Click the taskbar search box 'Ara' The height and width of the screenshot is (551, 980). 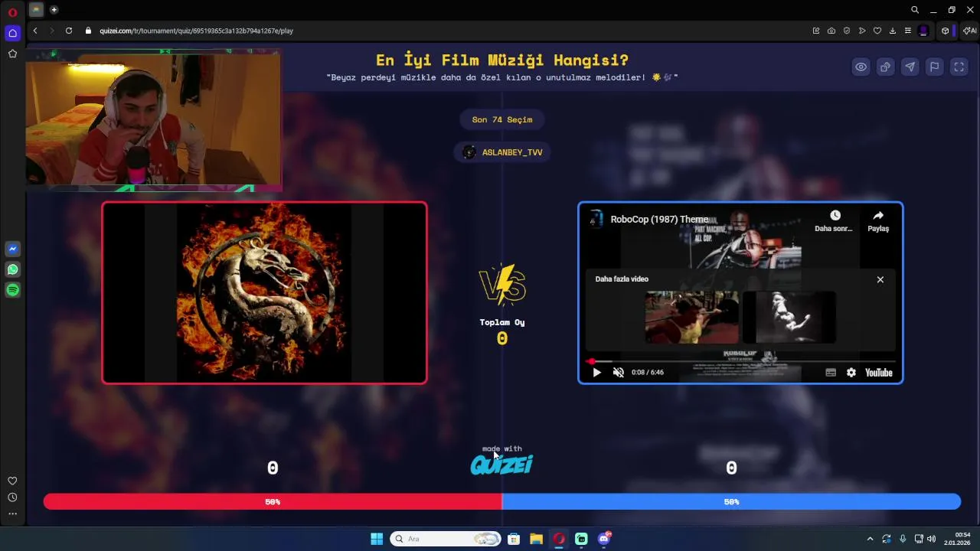click(x=446, y=539)
